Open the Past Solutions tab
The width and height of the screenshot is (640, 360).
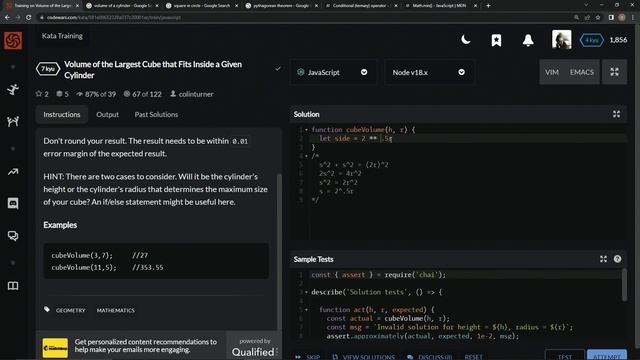(x=156, y=114)
